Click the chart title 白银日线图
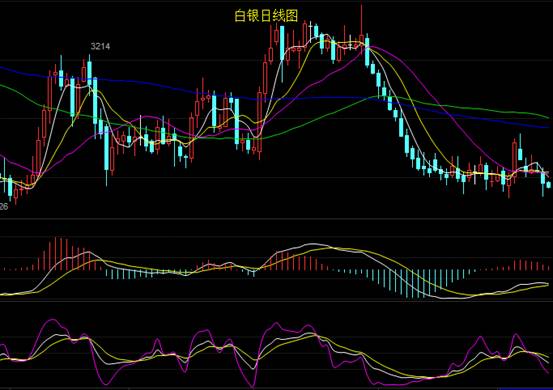Image resolution: width=553 pixels, height=390 pixels. point(266,16)
